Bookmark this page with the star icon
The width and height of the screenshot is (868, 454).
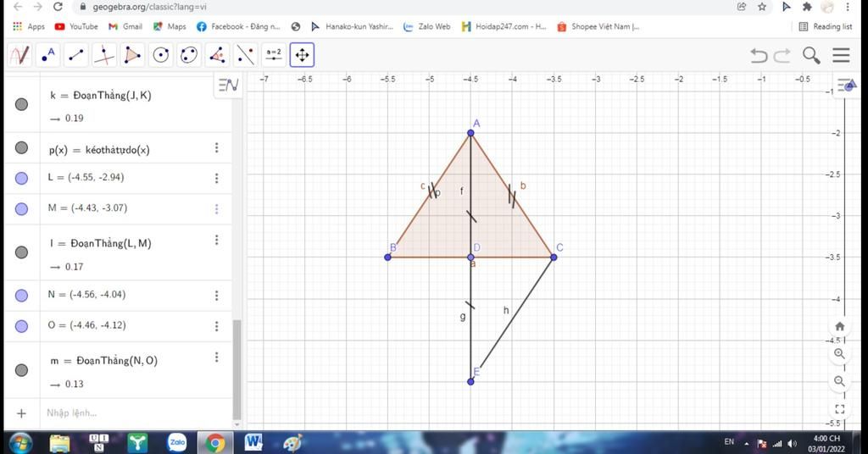click(762, 7)
